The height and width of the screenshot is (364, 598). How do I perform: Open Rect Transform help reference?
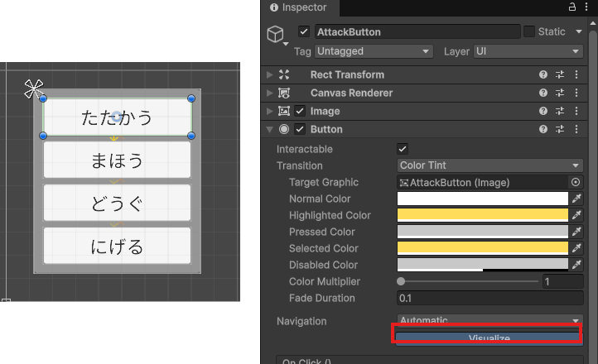(543, 74)
